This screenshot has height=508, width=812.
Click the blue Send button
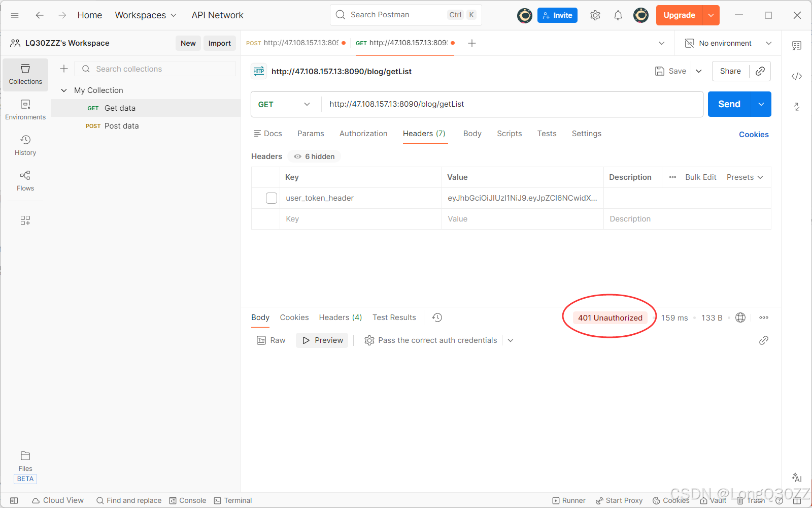pyautogui.click(x=729, y=104)
